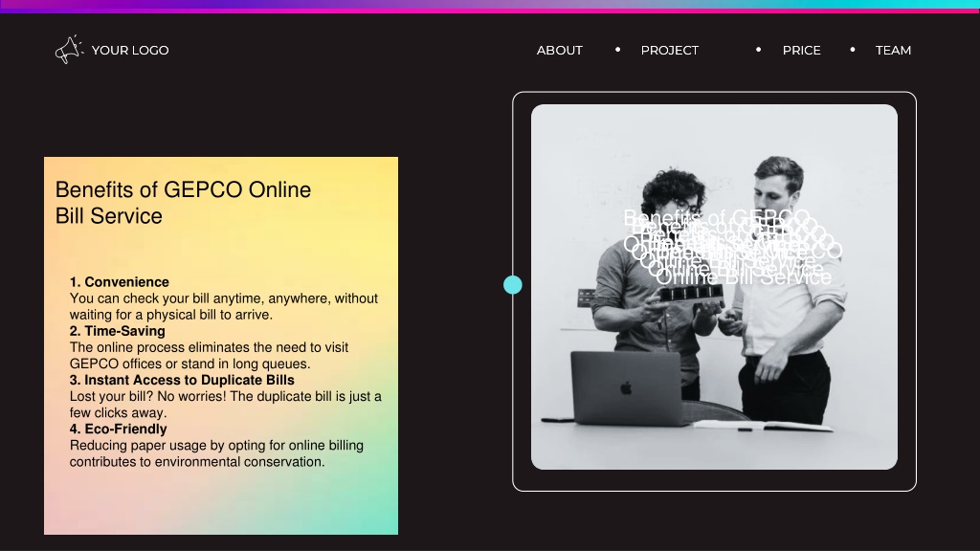Click the heading Benefits of GEPCO Online Bill Service
The image size is (980, 551).
[183, 203]
